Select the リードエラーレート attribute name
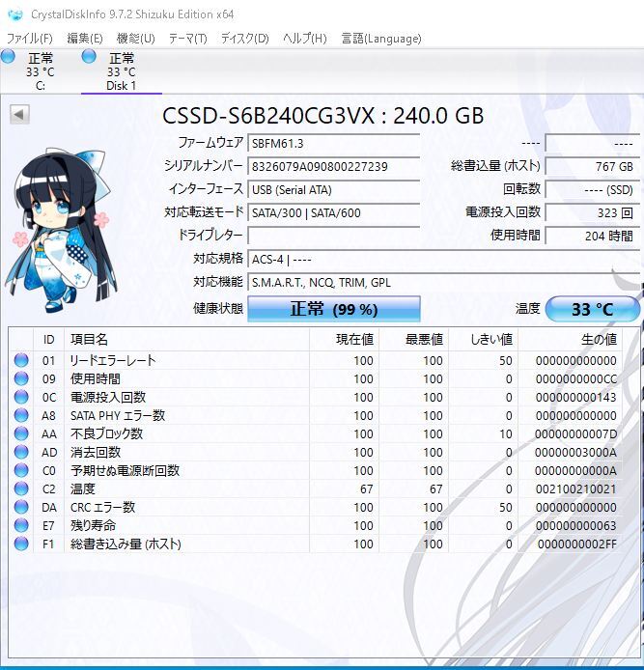644x670 pixels. [x=113, y=360]
